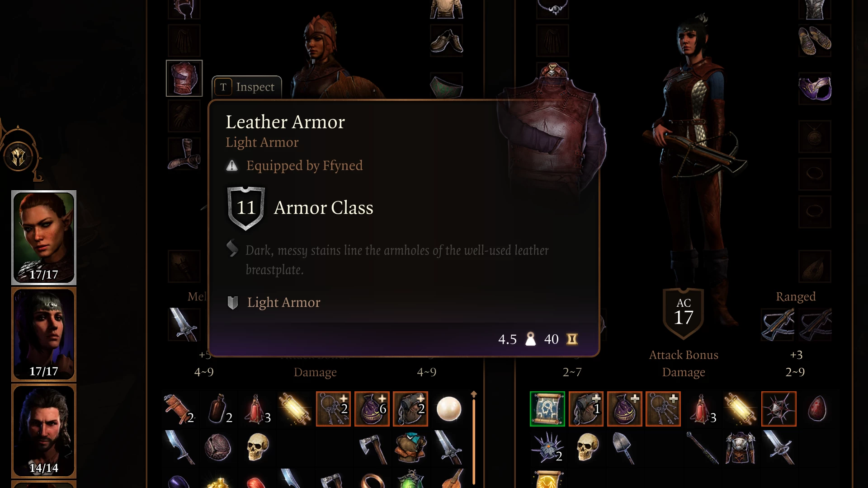The image size is (868, 488).
Task: Select the dark-haired woman portrait 17/17
Action: (44, 334)
